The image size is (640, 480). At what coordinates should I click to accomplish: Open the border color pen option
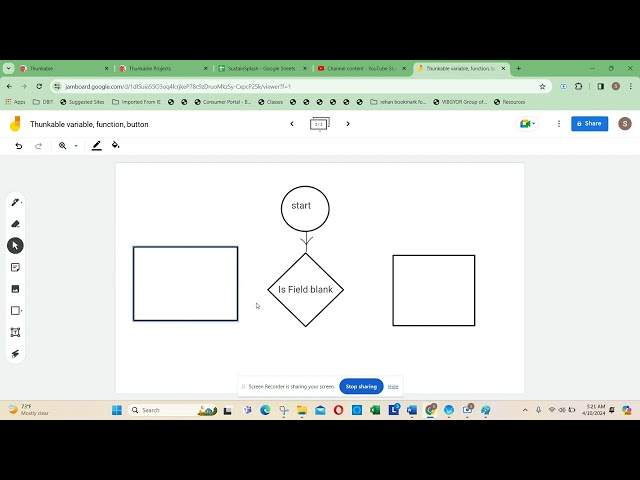point(96,146)
